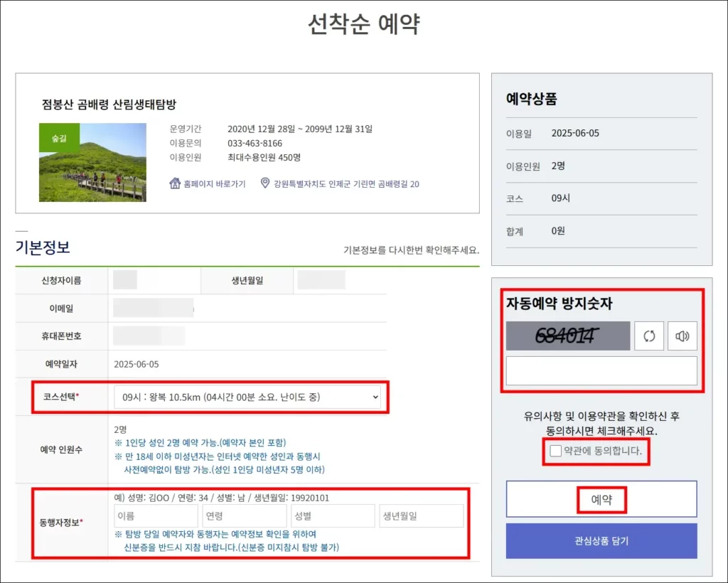Click 이용일 value 2025-06-05 in 예약상품
728x583 pixels.
(575, 133)
